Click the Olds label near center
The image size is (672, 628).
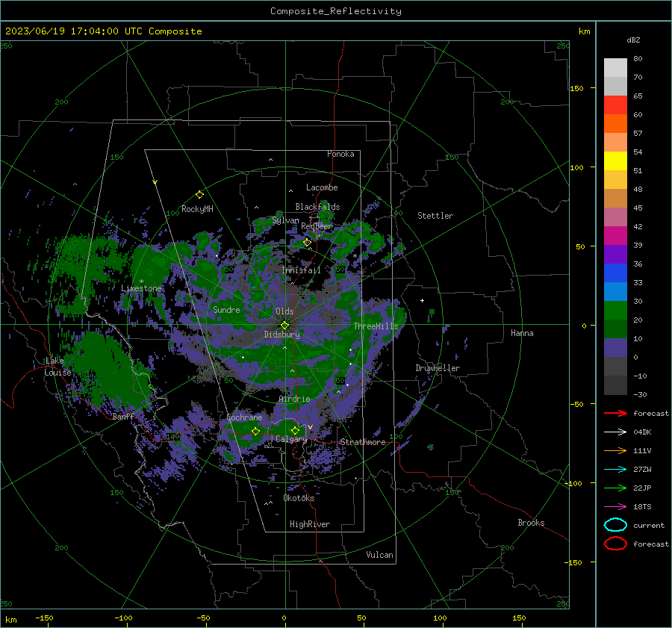click(x=284, y=311)
